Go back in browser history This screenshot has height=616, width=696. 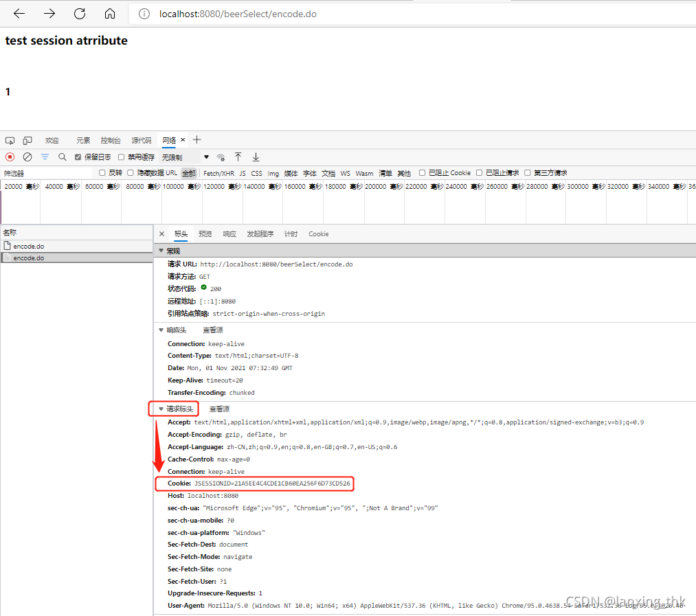19,14
